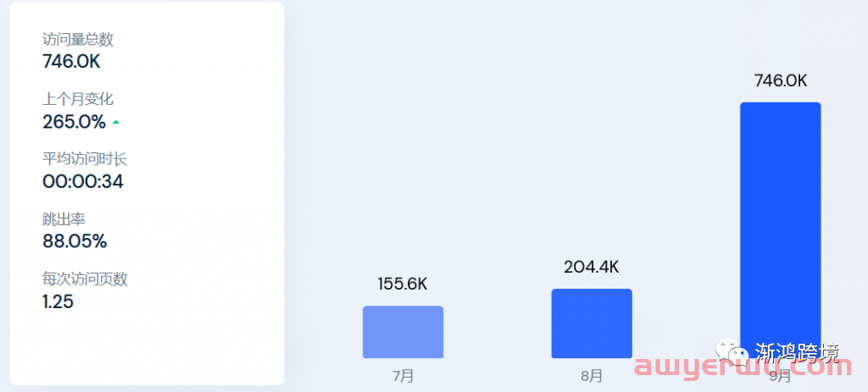Click the 访问量总数 metric title

pyautogui.click(x=78, y=39)
